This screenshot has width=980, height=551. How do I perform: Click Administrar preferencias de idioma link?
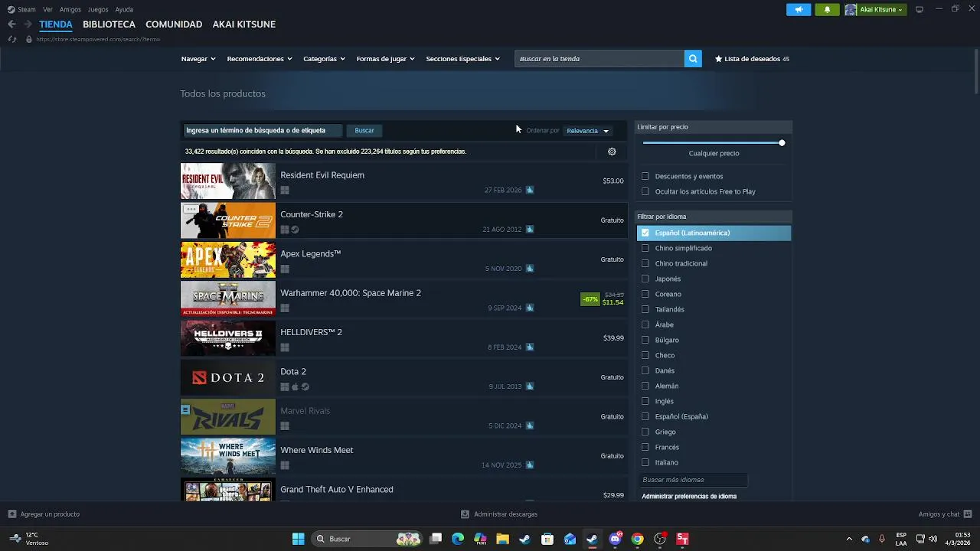click(x=689, y=497)
